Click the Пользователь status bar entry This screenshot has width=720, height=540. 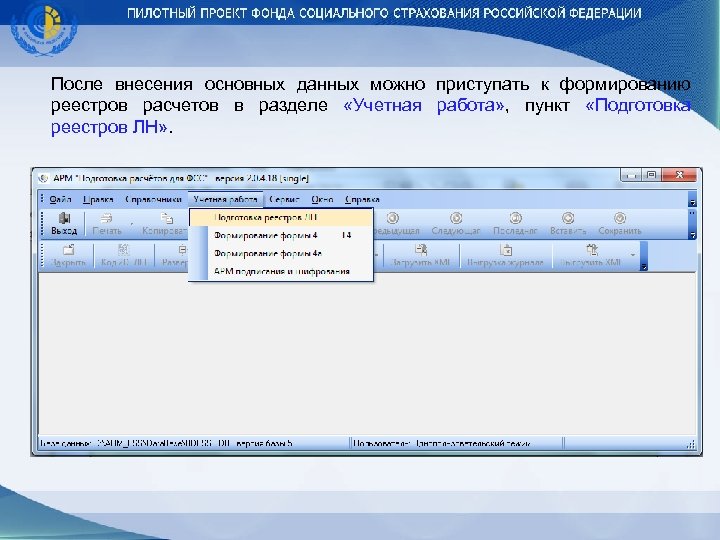coord(442,443)
